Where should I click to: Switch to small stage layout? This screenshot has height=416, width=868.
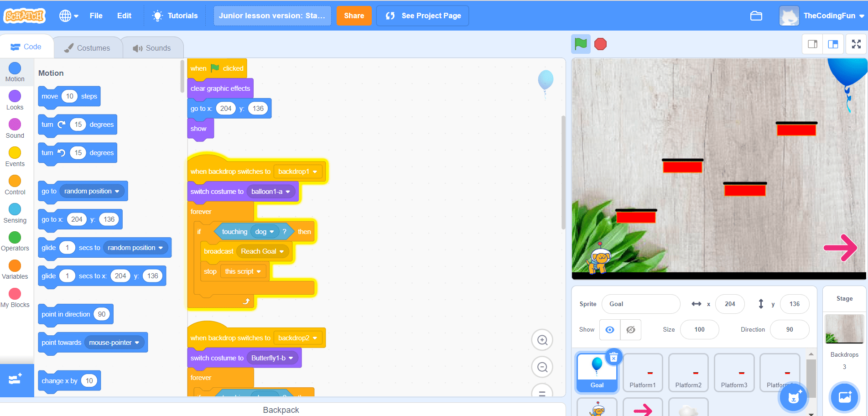pyautogui.click(x=812, y=44)
